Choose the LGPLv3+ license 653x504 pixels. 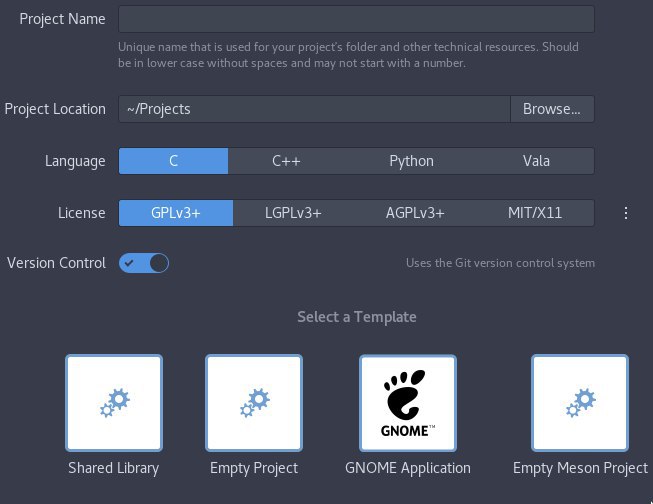click(x=293, y=213)
